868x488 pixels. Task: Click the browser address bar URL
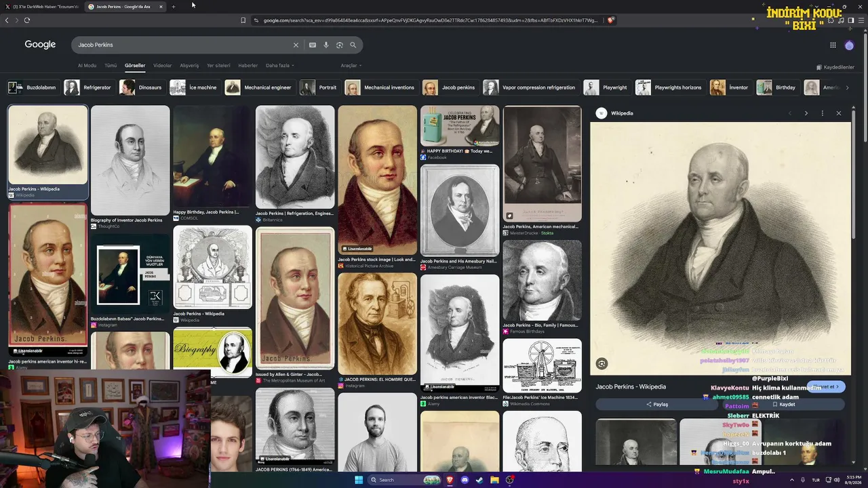point(431,20)
